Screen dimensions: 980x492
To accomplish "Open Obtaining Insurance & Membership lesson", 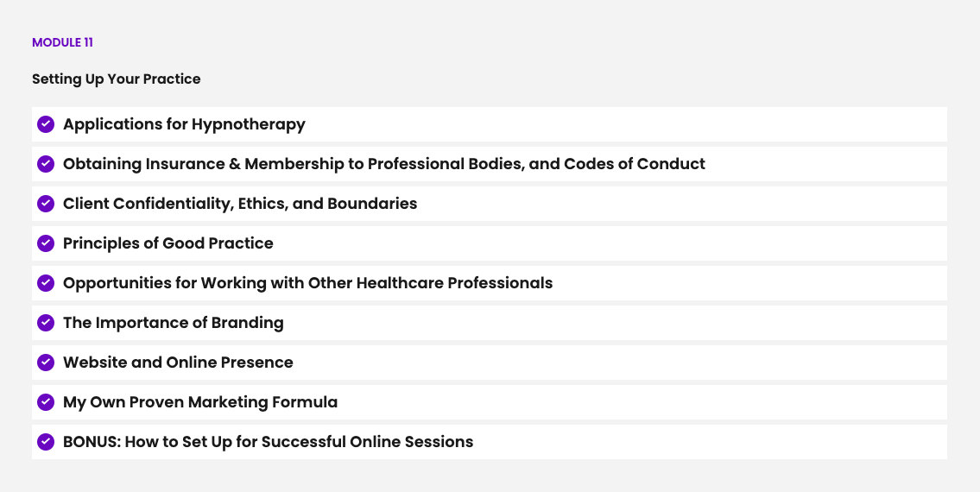I will [x=383, y=164].
